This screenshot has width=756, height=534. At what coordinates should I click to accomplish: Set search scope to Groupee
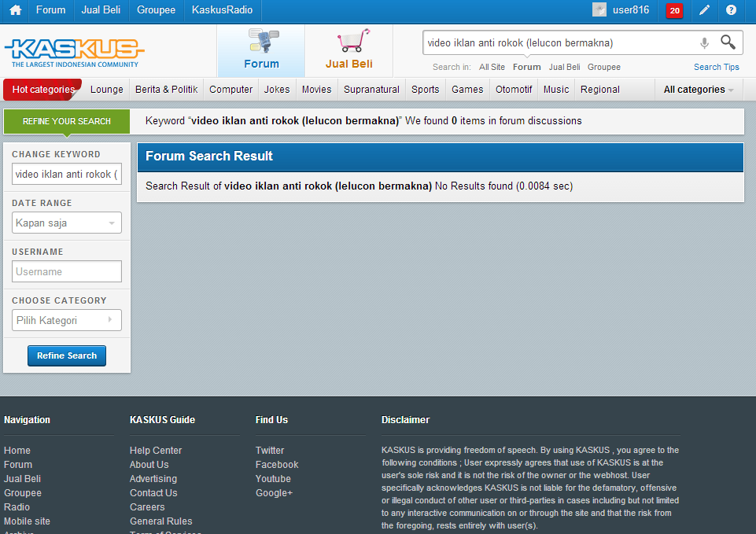coord(603,68)
